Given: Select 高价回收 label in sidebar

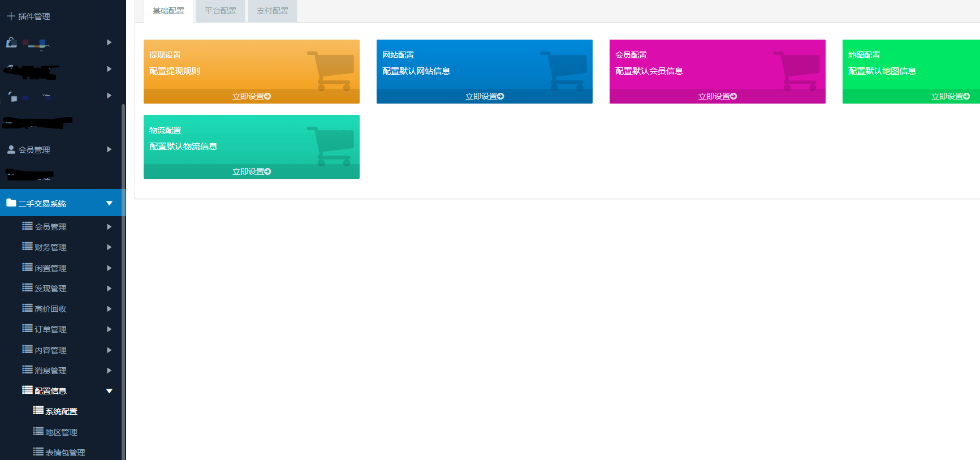Looking at the screenshot, I should click(50, 309).
